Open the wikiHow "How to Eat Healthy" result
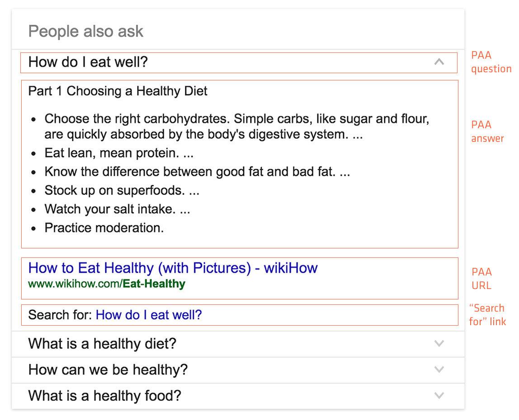519x420 pixels. 173,268
